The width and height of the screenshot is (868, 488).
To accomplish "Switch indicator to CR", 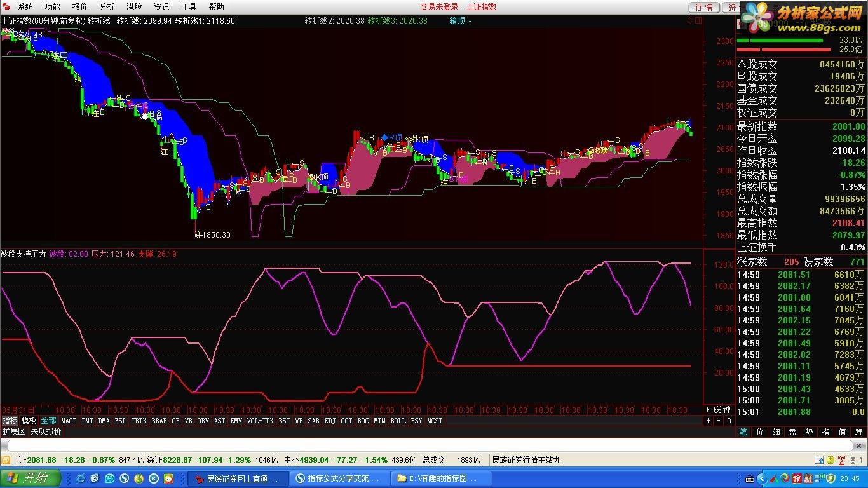I will (175, 421).
